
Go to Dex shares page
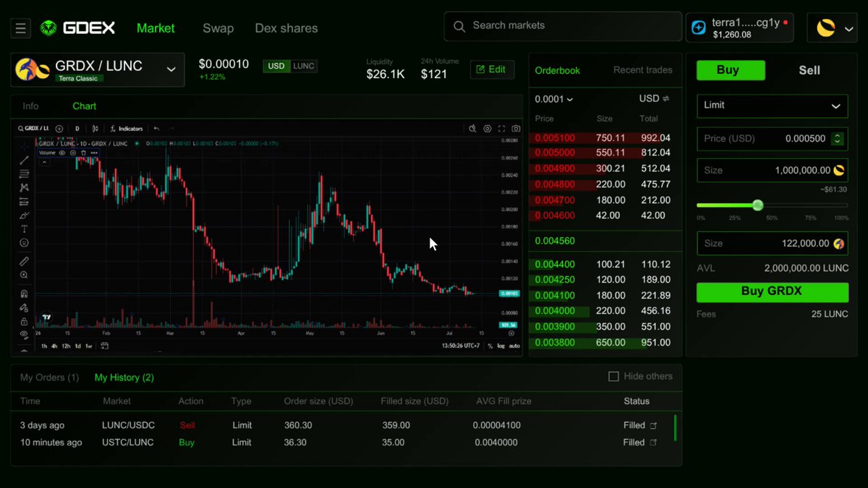point(286,28)
